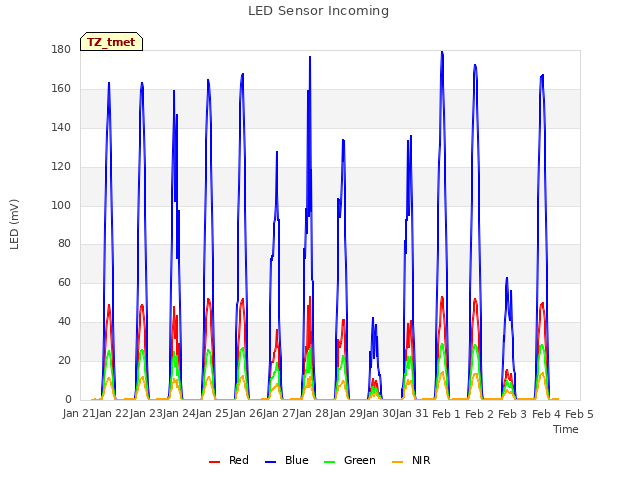640x480 pixels.
Task: Click the 40 y-axis tick label
Action: 64,322
